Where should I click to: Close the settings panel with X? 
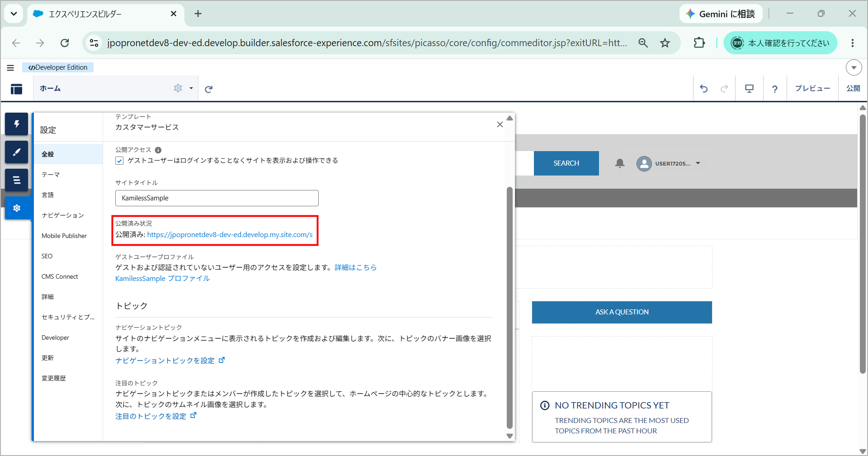500,124
